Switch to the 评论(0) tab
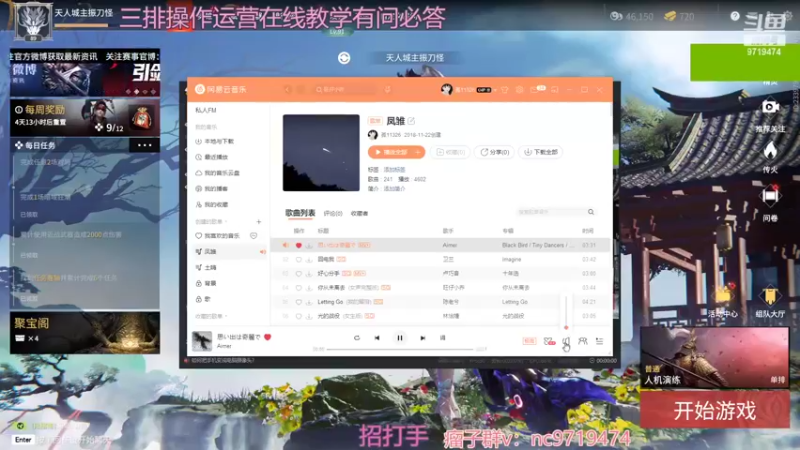The height and width of the screenshot is (450, 800). (x=333, y=213)
